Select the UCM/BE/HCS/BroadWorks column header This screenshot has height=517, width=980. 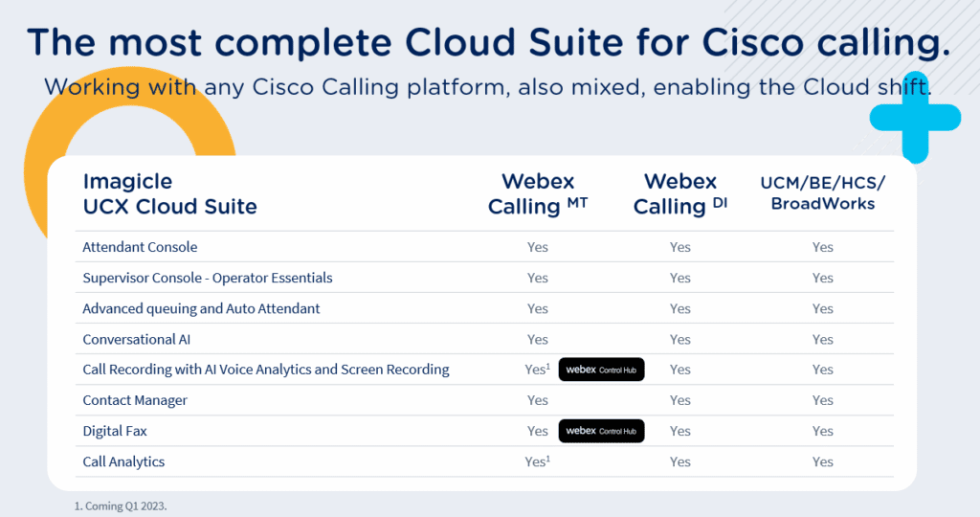pyautogui.click(x=822, y=192)
